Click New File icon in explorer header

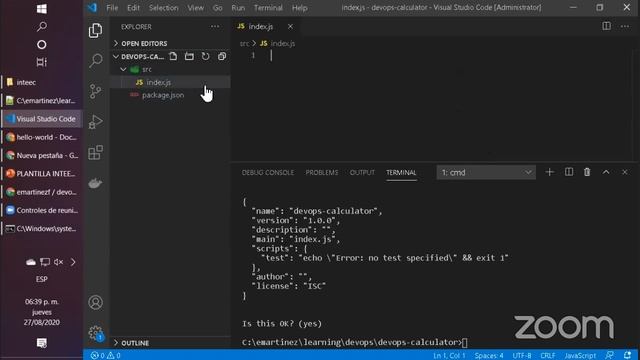pyautogui.click(x=173, y=56)
